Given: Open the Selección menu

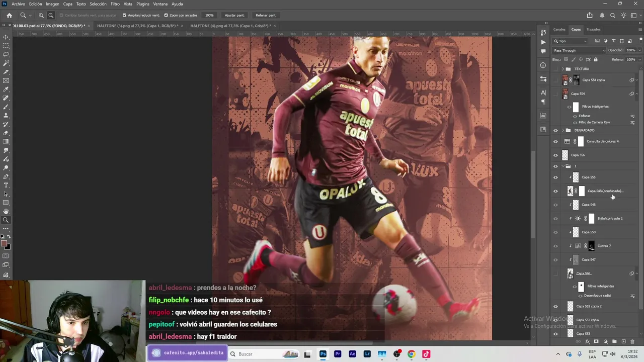Looking at the screenshot, I should coord(98,4).
